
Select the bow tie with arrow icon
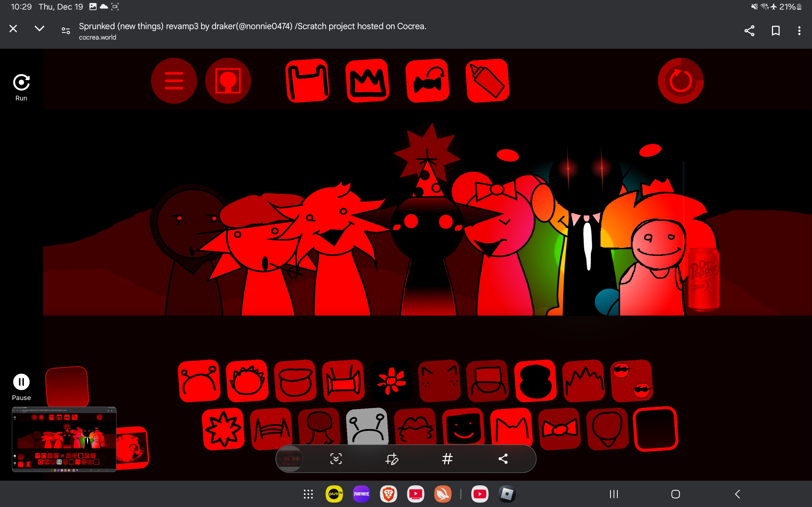[427, 81]
